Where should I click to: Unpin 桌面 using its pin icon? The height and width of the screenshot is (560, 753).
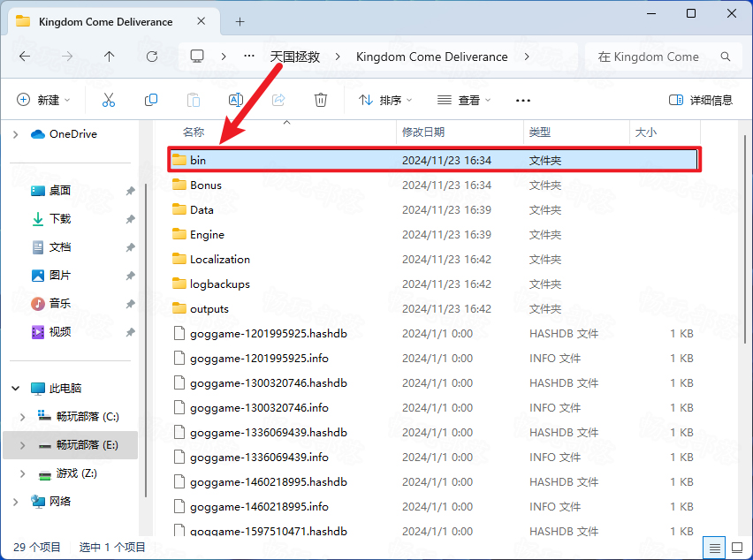[130, 191]
